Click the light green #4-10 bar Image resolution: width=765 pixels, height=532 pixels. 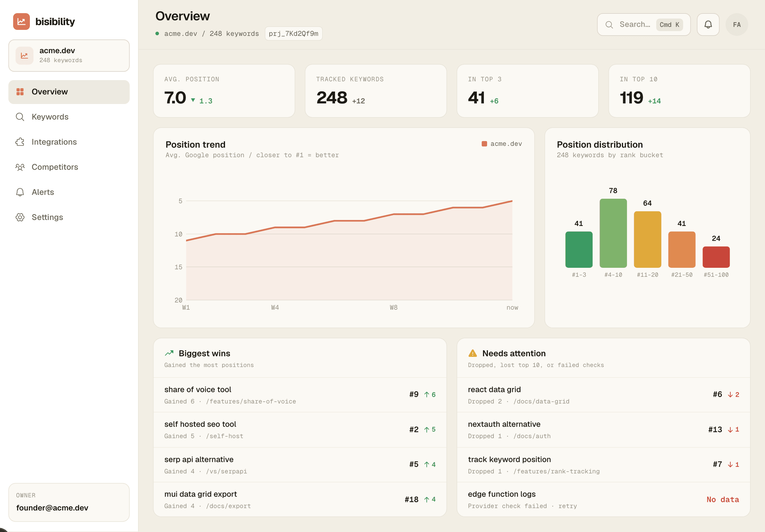click(x=613, y=233)
